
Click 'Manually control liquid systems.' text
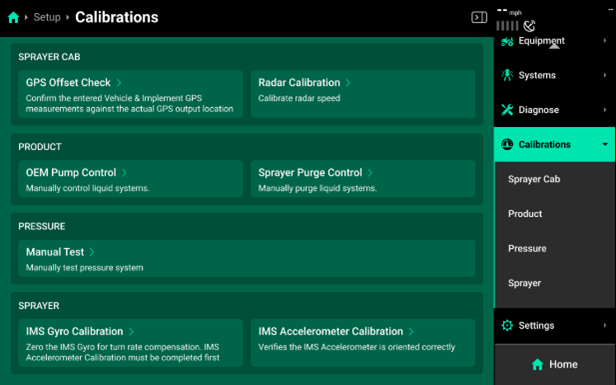(x=88, y=188)
